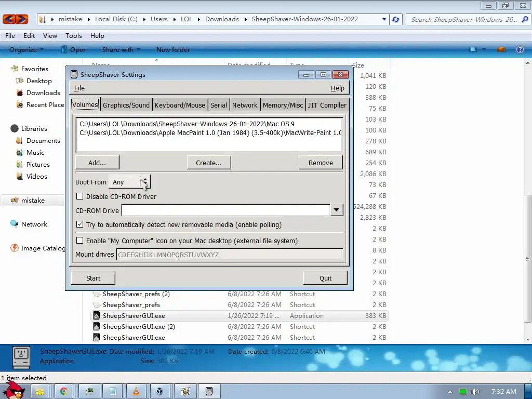Click the Network icon in navigation pane

pyautogui.click(x=14, y=224)
